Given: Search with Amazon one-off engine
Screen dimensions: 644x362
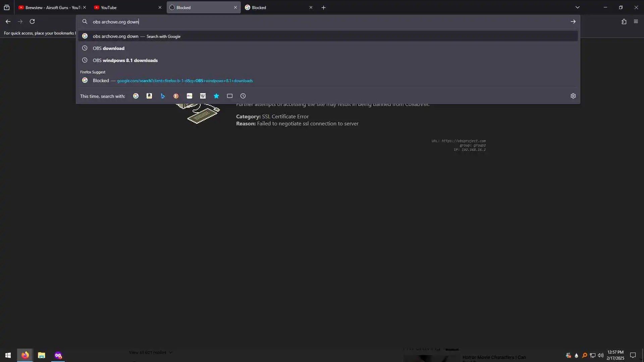Looking at the screenshot, I should tap(149, 96).
